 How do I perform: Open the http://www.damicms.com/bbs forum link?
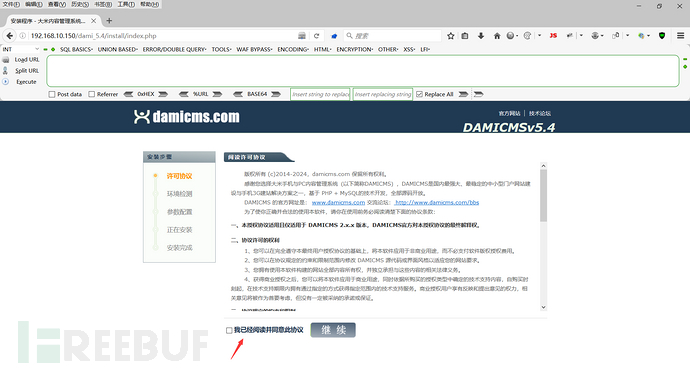pyautogui.click(x=437, y=202)
